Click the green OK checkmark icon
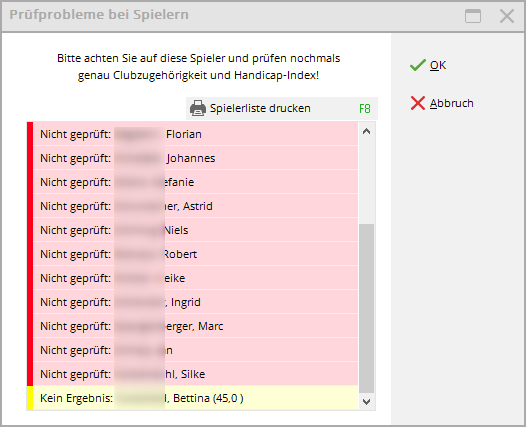The width and height of the screenshot is (526, 427). click(418, 65)
